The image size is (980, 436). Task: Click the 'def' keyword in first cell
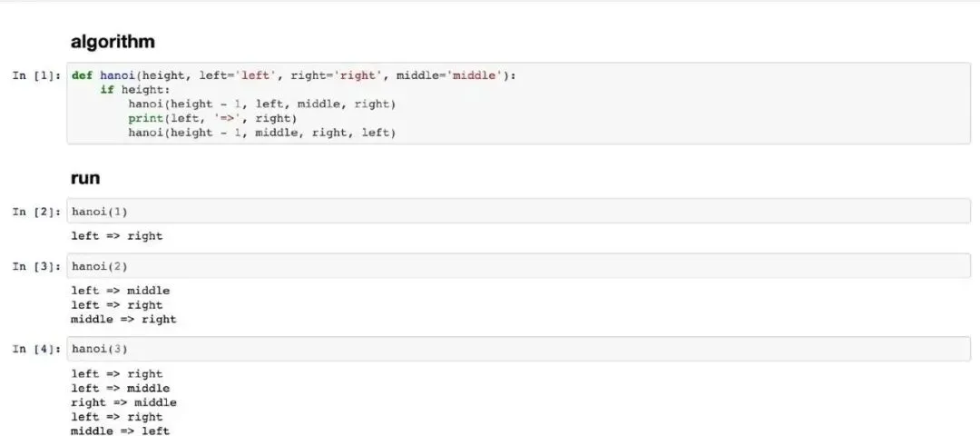point(82,75)
